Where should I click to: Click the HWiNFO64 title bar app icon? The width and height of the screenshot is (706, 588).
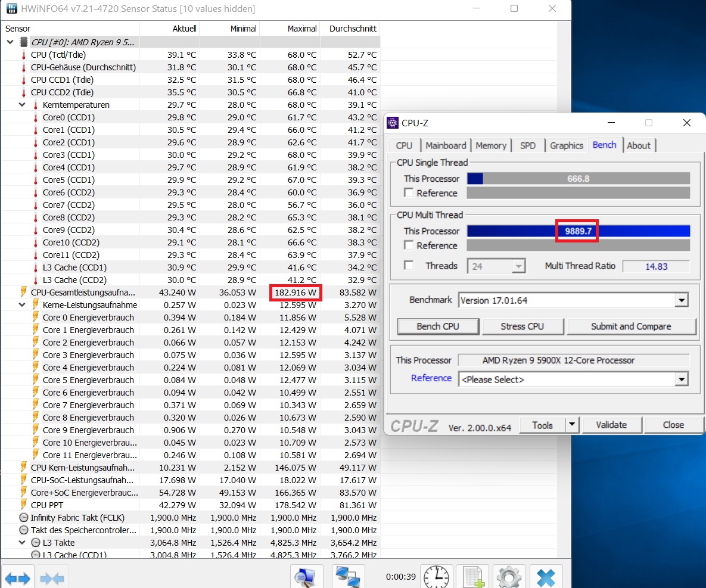click(12, 8)
